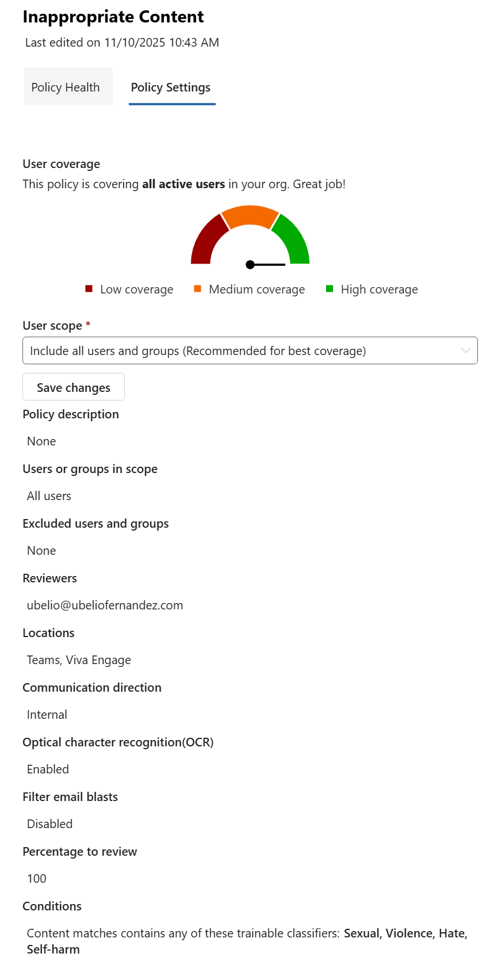The image size is (486, 980).
Task: Click the Teams, Viva Engage locations value
Action: 79,660
